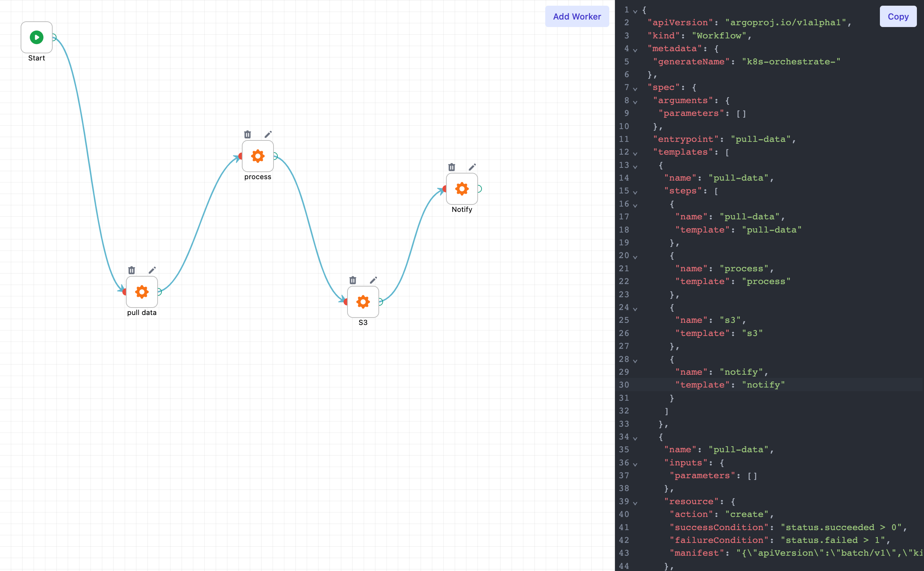924x571 pixels.
Task: Fold the steps array at line 15
Action: pyautogui.click(x=635, y=192)
